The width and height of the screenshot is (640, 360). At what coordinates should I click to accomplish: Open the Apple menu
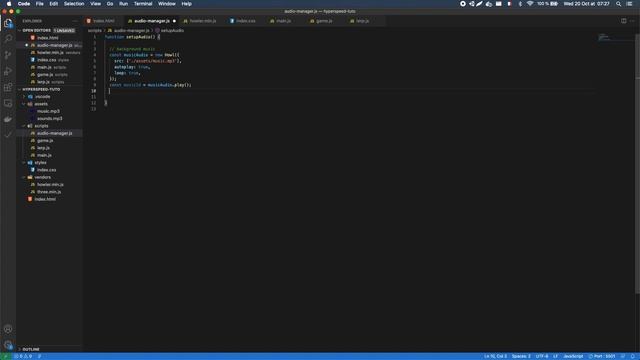[9, 4]
